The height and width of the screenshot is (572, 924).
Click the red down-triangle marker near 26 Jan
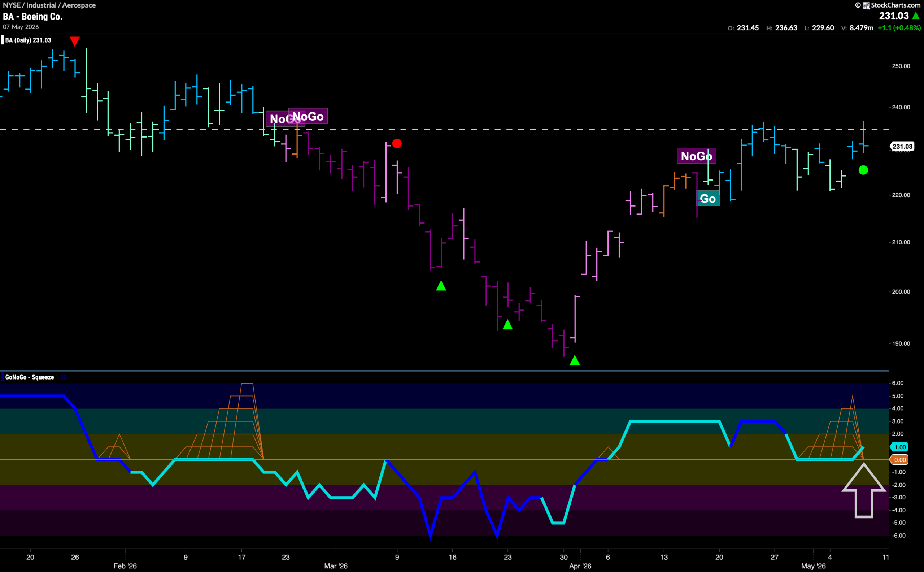75,41
